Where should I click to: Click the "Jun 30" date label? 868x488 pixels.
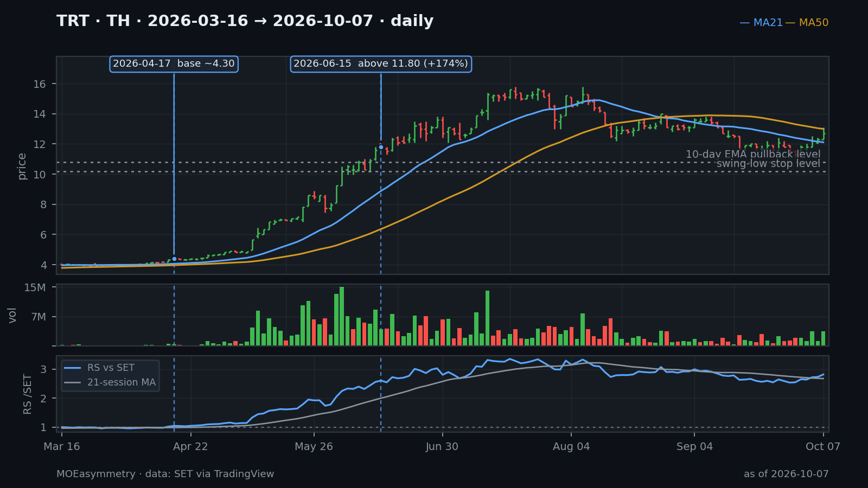442,446
